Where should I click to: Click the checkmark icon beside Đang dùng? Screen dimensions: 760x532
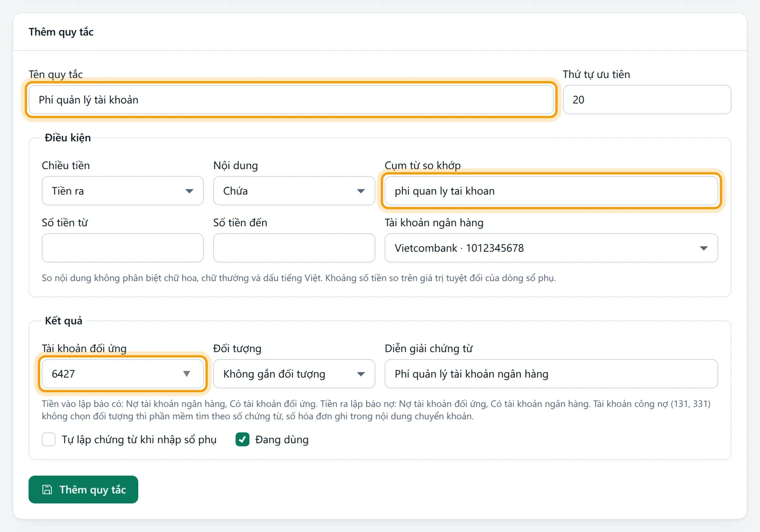(x=243, y=439)
